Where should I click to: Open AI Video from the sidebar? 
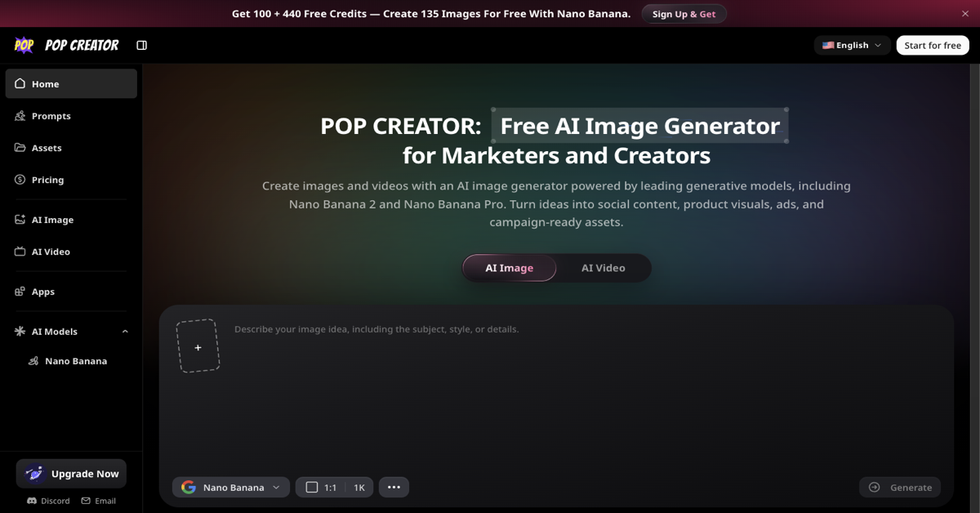tap(71, 252)
